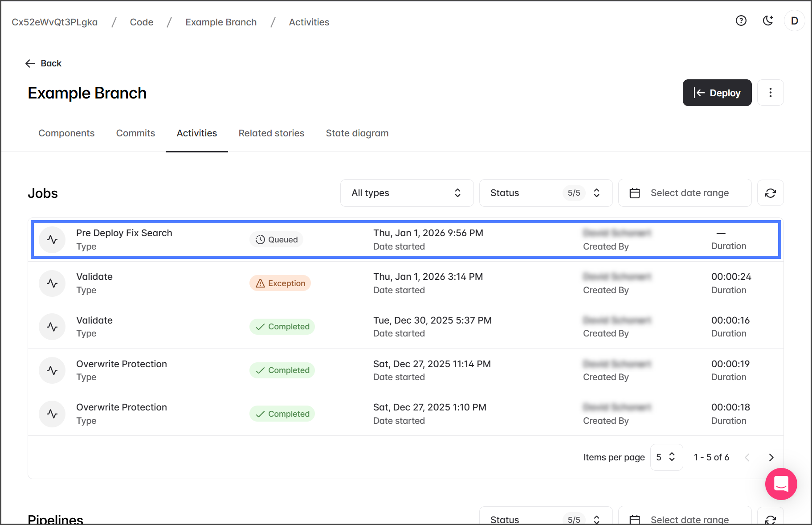The width and height of the screenshot is (812, 525).
Task: Switch to the Related stories tab
Action: [271, 133]
